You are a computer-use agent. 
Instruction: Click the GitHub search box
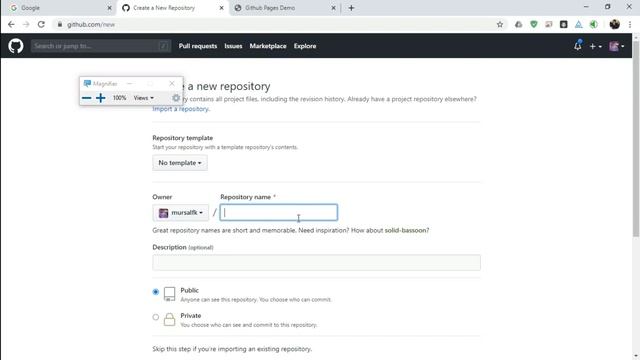coord(101,46)
